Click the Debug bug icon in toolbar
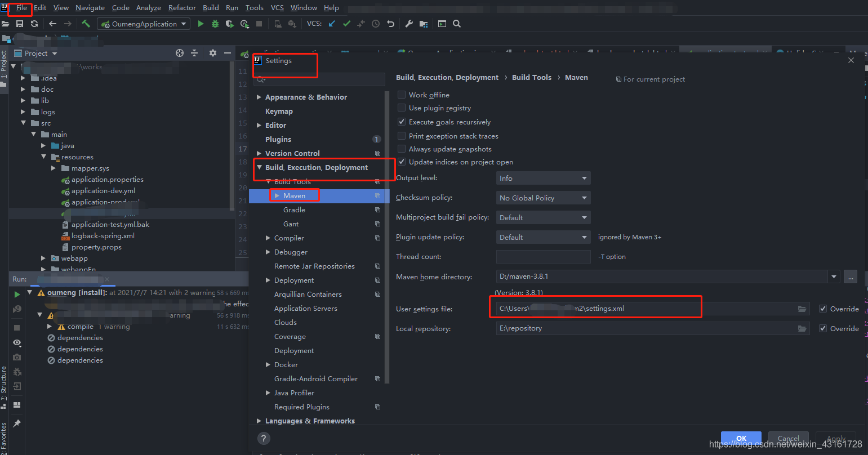 click(215, 24)
